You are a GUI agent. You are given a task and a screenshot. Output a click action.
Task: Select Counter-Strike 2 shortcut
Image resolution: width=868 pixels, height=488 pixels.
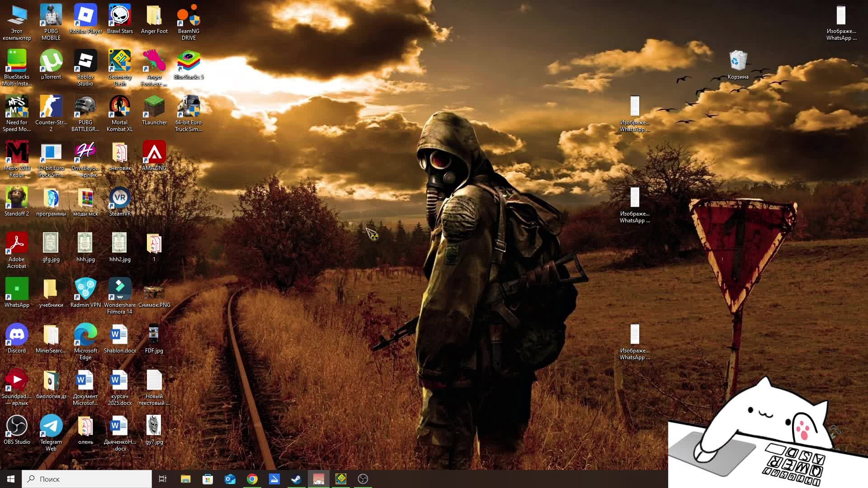point(51,113)
